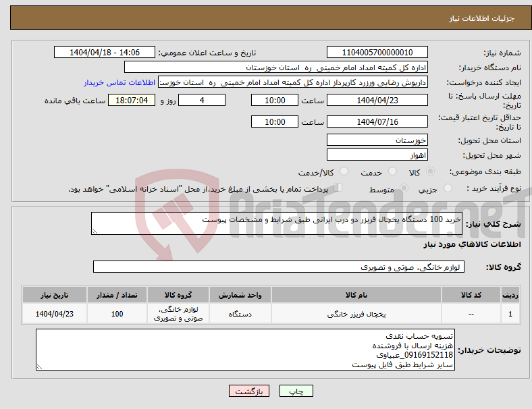Click the چاپ print button
This screenshot has height=409, width=532.
tap(296, 391)
